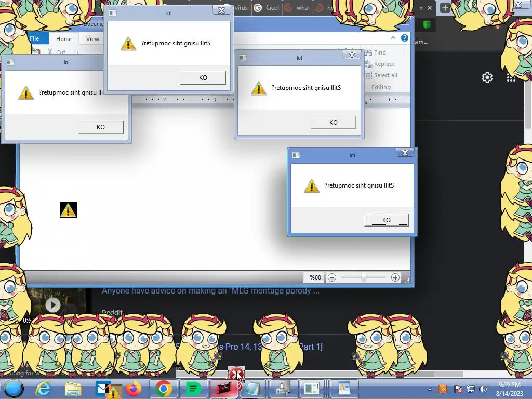The width and height of the screenshot is (532, 399).
Task: Click the 'Reddit' source text in results
Action: click(x=112, y=312)
